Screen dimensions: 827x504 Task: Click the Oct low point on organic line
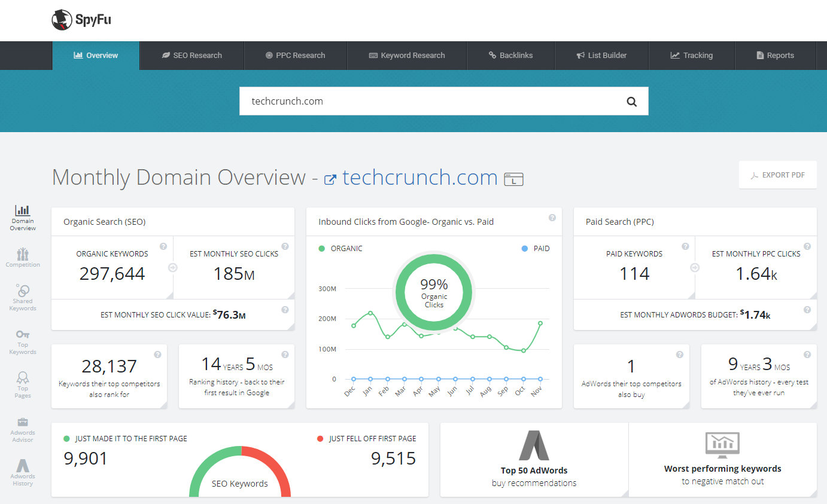(524, 351)
